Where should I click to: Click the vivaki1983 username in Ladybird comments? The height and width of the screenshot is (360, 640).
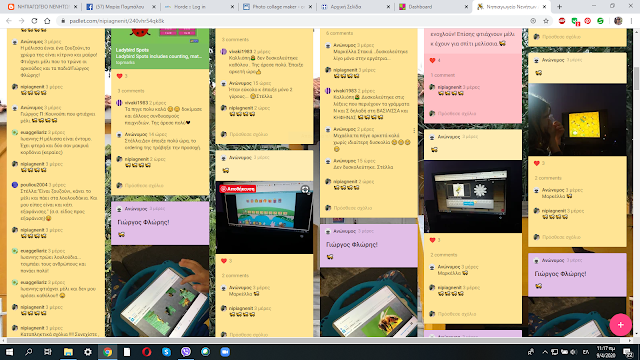(x=136, y=103)
